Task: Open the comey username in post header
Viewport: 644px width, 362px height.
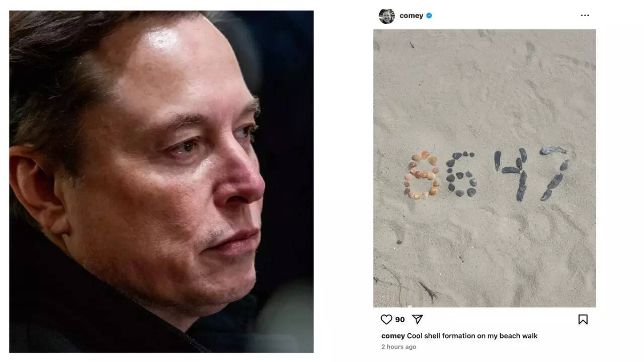Action: point(411,16)
